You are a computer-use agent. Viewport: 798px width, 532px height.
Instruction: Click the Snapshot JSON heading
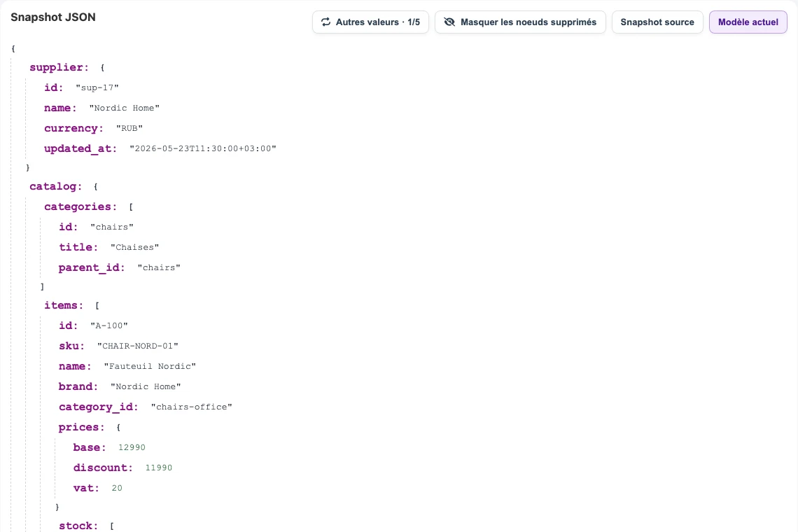click(x=53, y=17)
